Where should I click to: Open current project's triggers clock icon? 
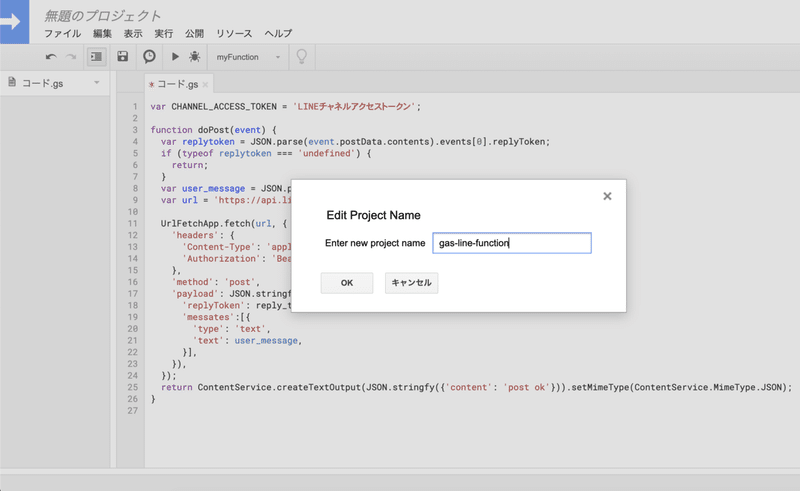(149, 57)
